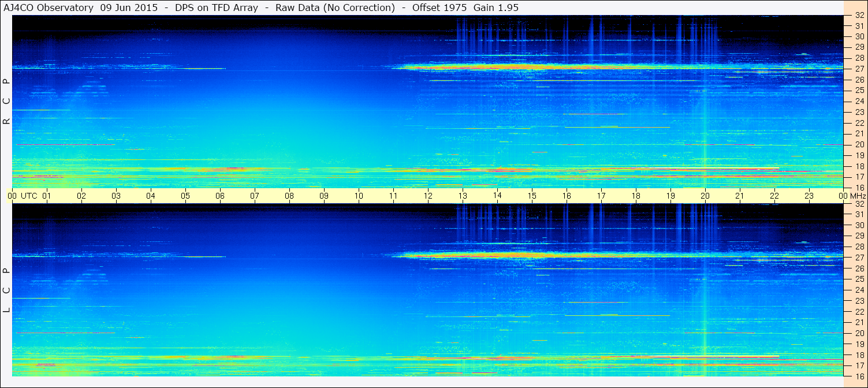
Task: Choose the 09 hour label on time axis
Action: pyautogui.click(x=324, y=196)
